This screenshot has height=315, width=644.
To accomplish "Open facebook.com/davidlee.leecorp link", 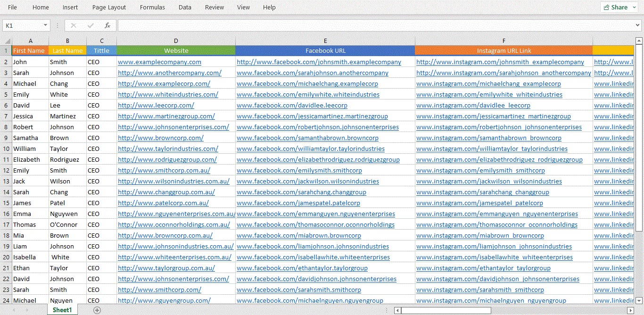I will click(x=292, y=105).
